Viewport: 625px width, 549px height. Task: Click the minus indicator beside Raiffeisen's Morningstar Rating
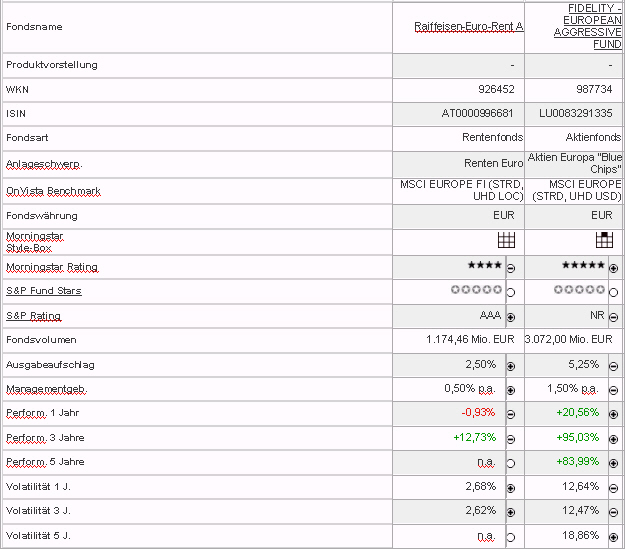point(511,268)
